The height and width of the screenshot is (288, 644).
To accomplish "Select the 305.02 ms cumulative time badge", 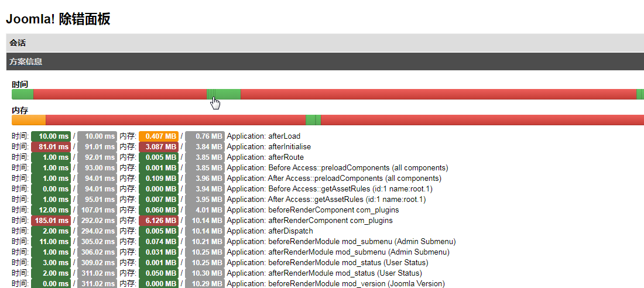I will [97, 242].
